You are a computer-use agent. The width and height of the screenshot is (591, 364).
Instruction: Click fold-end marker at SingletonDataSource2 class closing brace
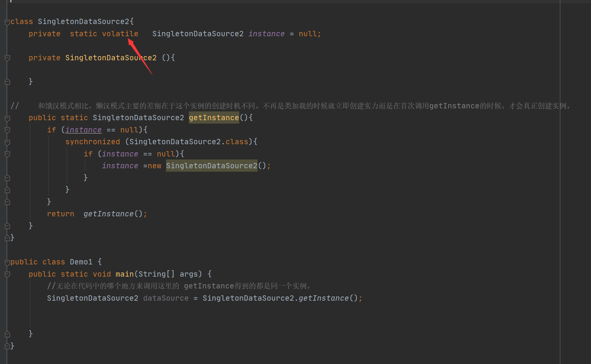pos(7,238)
